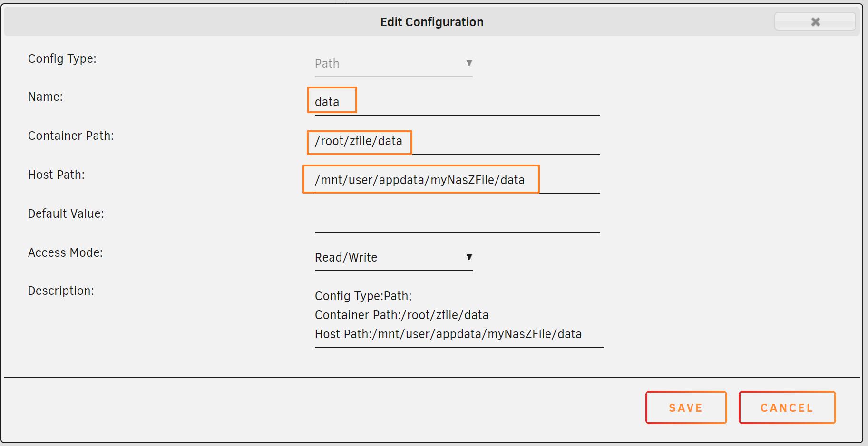Image resolution: width=868 pixels, height=446 pixels.
Task: Edit the Container Path field
Action: [457, 141]
